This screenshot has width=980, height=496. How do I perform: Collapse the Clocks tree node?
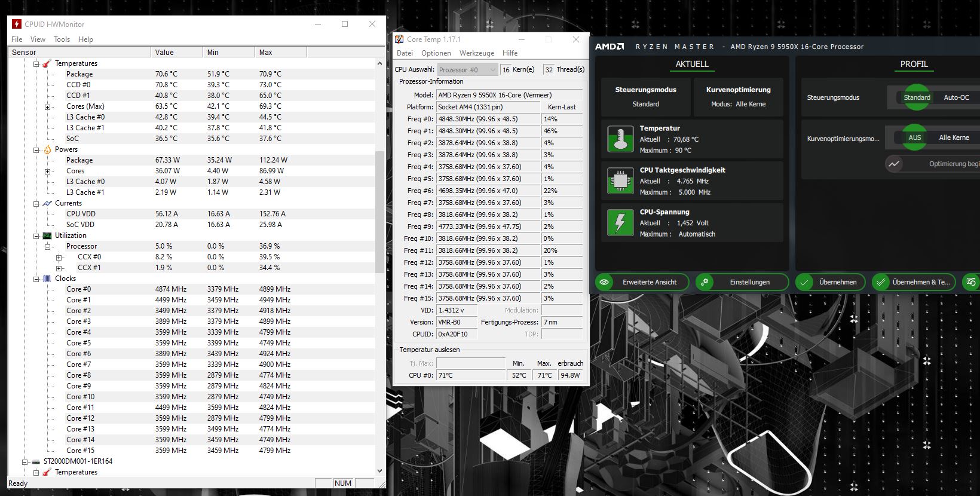click(x=36, y=278)
